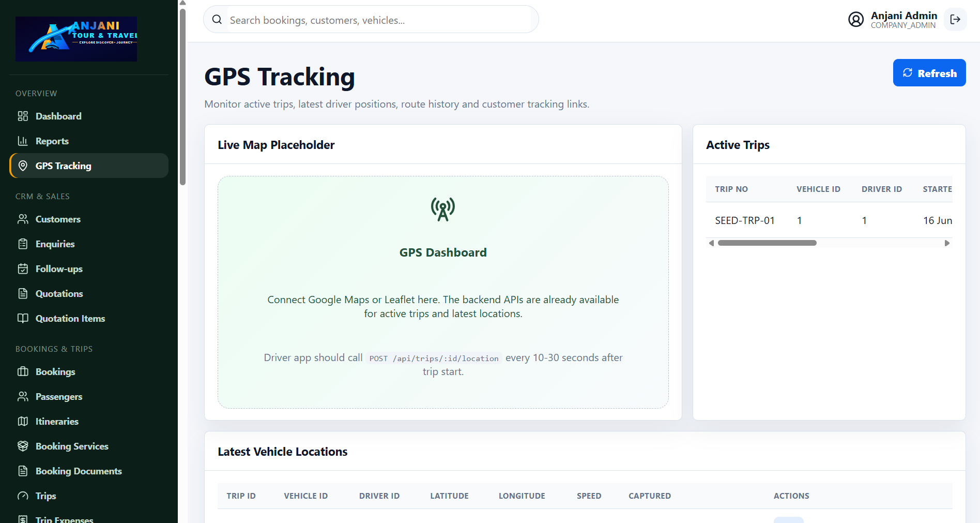Image resolution: width=980 pixels, height=523 pixels.
Task: Click the Anjani Tour & Travel logo
Action: pyautogui.click(x=76, y=39)
